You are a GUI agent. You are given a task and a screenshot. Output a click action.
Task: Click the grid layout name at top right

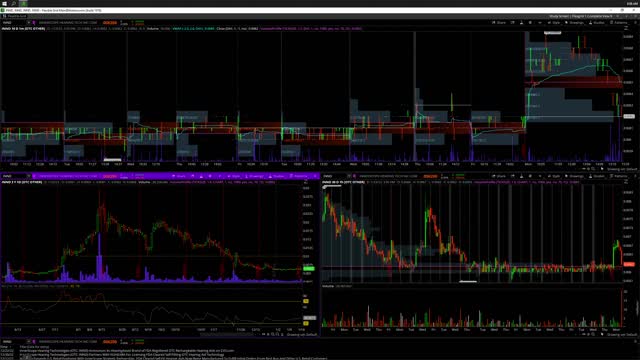[x=581, y=16]
